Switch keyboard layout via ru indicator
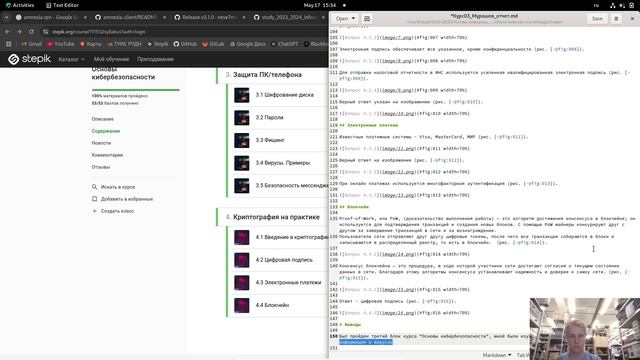Image resolution: width=640 pixels, height=360 pixels. click(596, 5)
